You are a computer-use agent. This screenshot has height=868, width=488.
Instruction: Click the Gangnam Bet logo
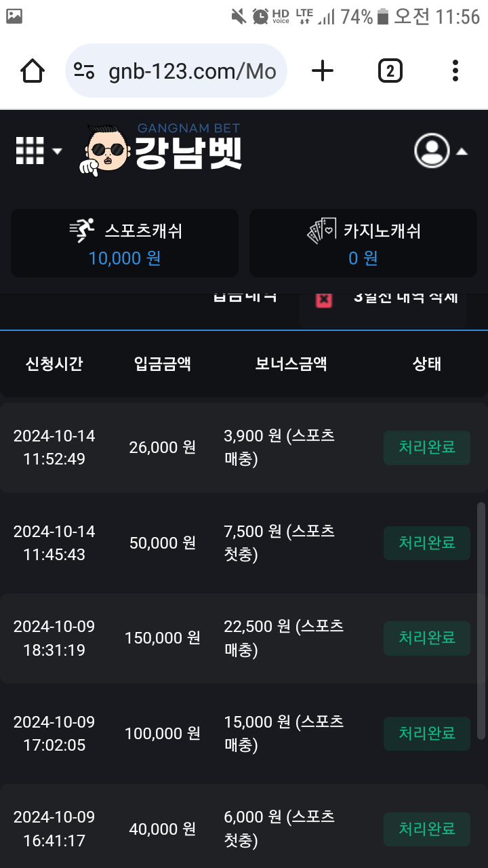point(163,149)
